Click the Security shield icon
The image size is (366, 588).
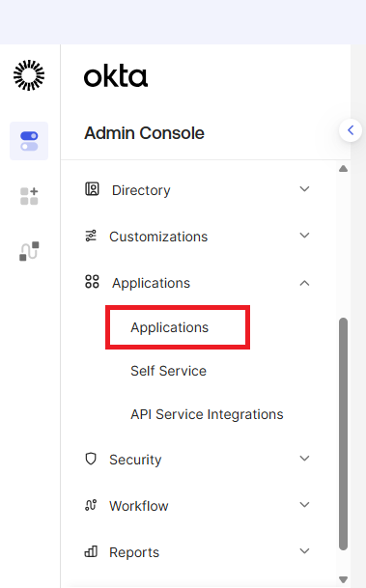tap(91, 459)
